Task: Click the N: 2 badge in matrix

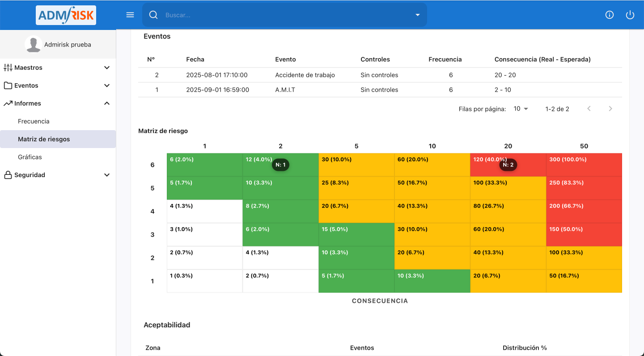Action: [508, 165]
